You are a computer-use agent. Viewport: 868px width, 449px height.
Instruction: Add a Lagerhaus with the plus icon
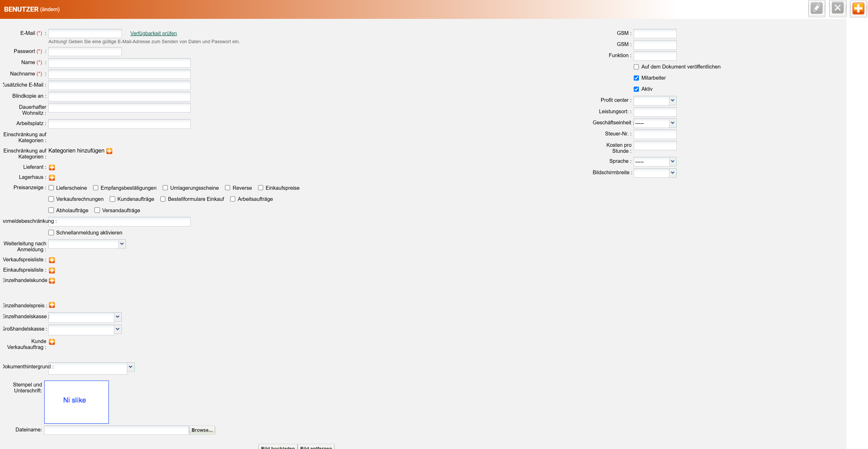(x=52, y=178)
